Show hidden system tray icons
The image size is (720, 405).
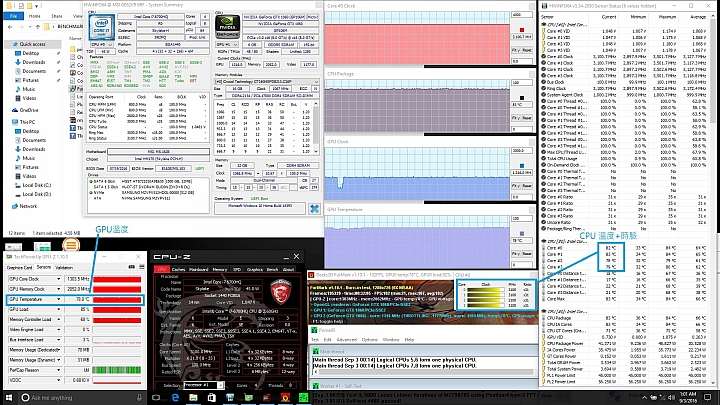[644, 398]
